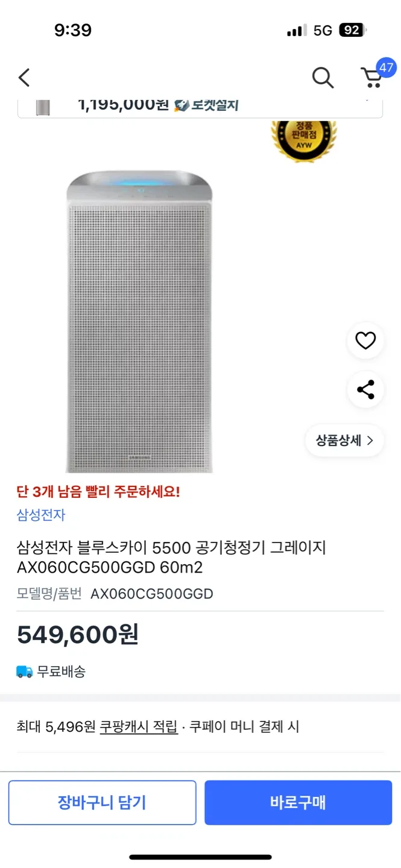Open the shopping cart icon
Screen dimensions: 401x868
371,78
